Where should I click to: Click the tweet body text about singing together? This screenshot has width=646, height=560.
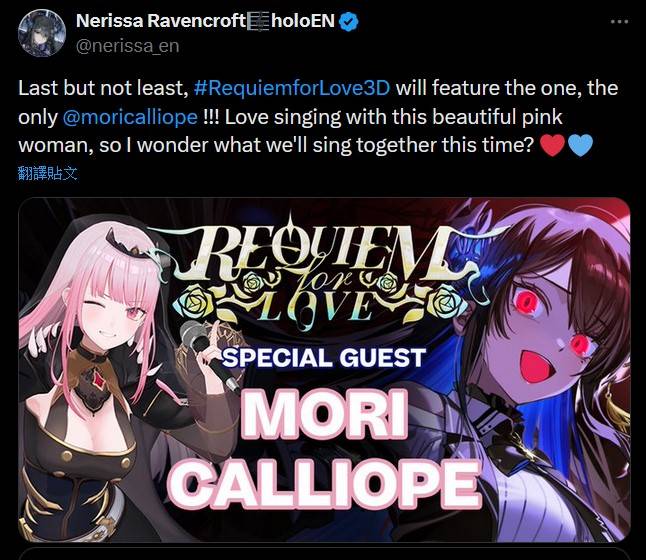pyautogui.click(x=317, y=117)
